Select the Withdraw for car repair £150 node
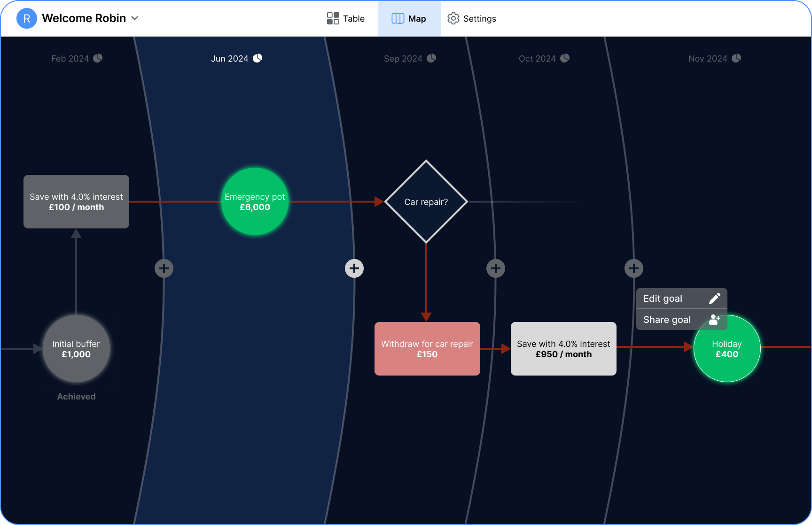 pyautogui.click(x=427, y=349)
